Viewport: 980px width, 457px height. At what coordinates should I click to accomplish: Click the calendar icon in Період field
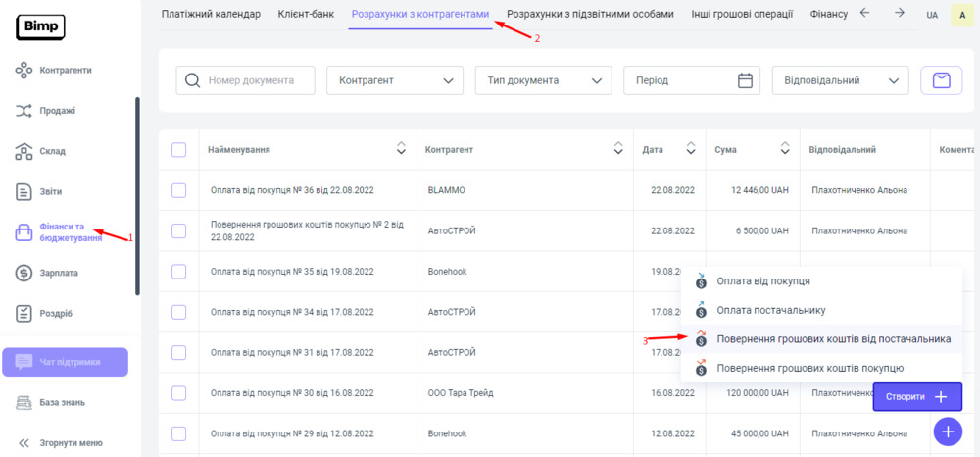click(x=745, y=80)
